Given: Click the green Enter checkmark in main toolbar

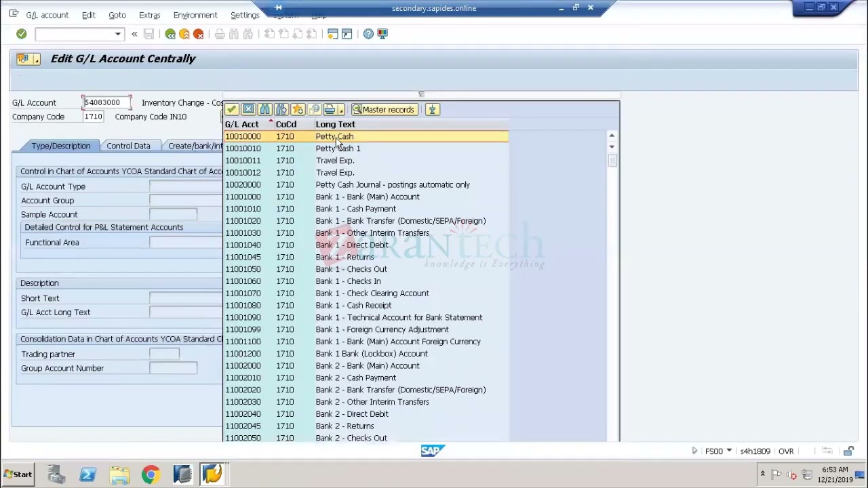Looking at the screenshot, I should pos(21,34).
